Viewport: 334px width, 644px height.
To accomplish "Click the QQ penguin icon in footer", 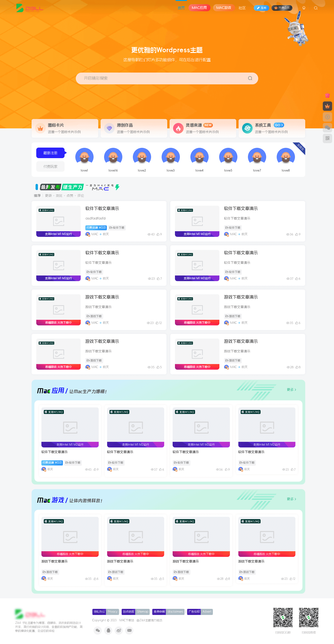I will pyautogui.click(x=108, y=630).
